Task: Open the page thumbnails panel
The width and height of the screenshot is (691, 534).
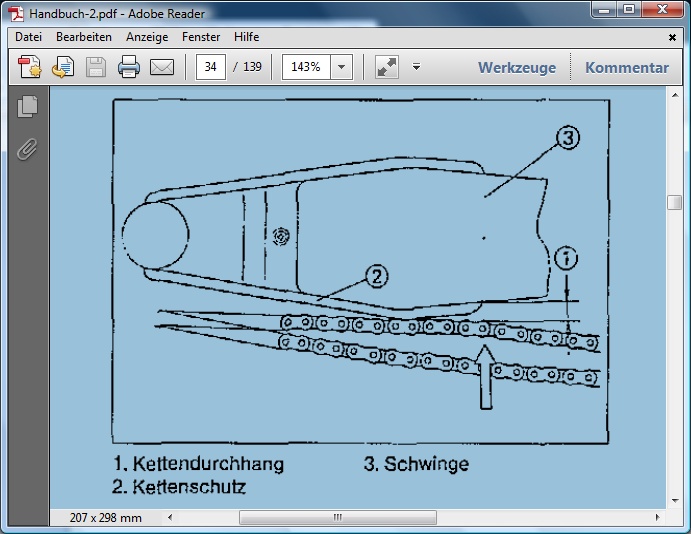Action: [28, 105]
